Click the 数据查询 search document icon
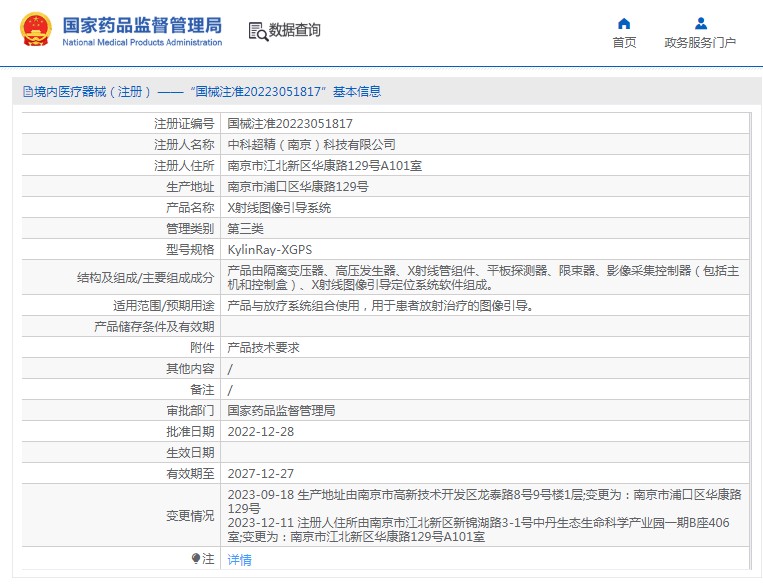 coord(258,31)
